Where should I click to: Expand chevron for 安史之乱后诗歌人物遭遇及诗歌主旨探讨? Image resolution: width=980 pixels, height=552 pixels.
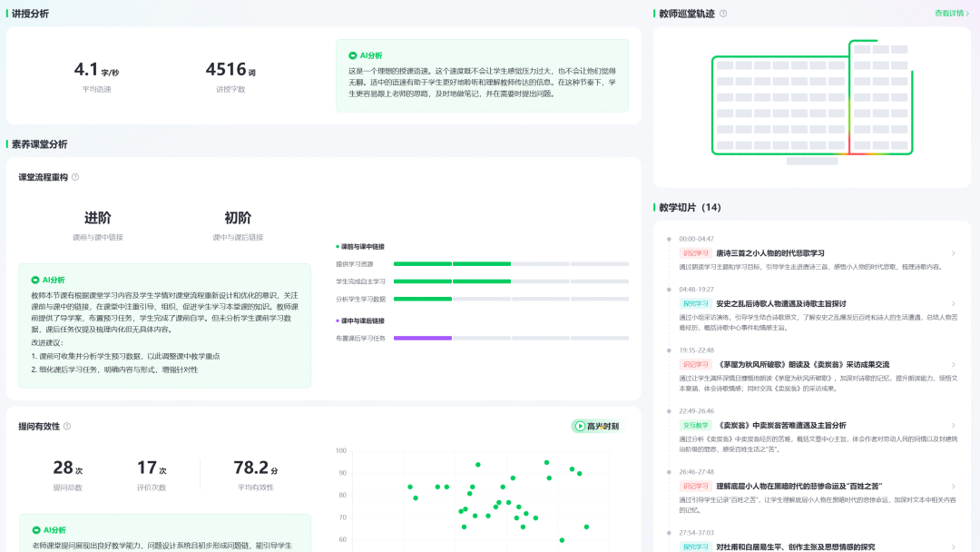click(953, 304)
